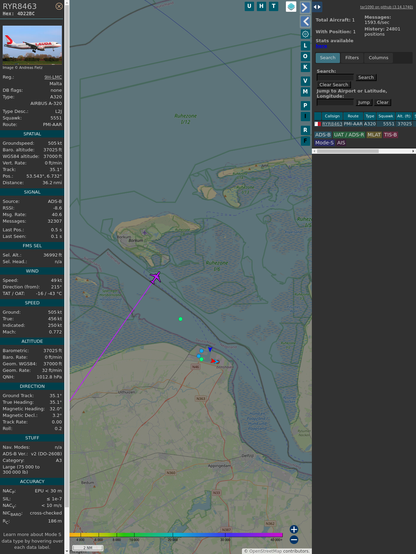Open the 9H-LMC registration link
This screenshot has height=554, width=416.
click(x=53, y=77)
